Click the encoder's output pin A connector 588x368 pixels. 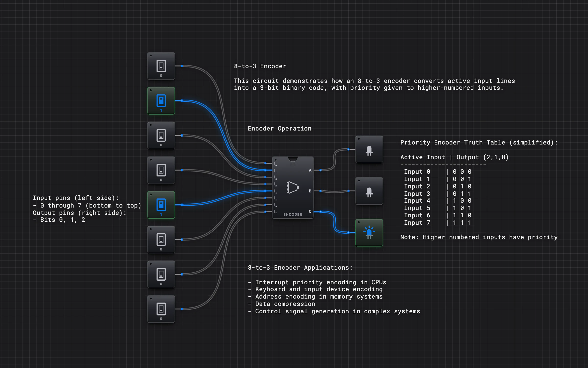pos(320,170)
